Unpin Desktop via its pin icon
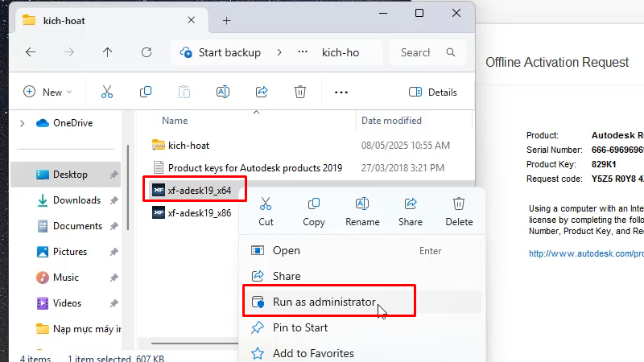 coord(114,175)
